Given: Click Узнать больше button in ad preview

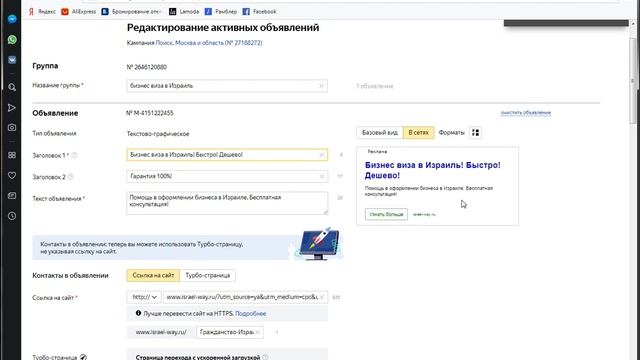Looking at the screenshot, I should [386, 214].
